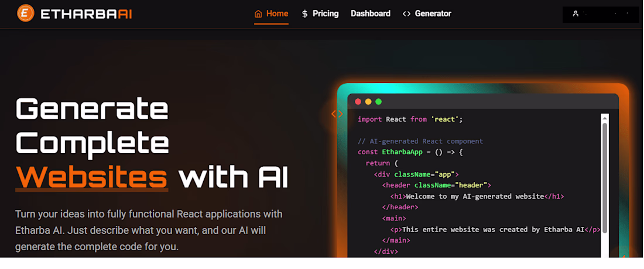The width and height of the screenshot is (644, 269).
Task: Click the orange floating code badge icon
Action: 337,114
